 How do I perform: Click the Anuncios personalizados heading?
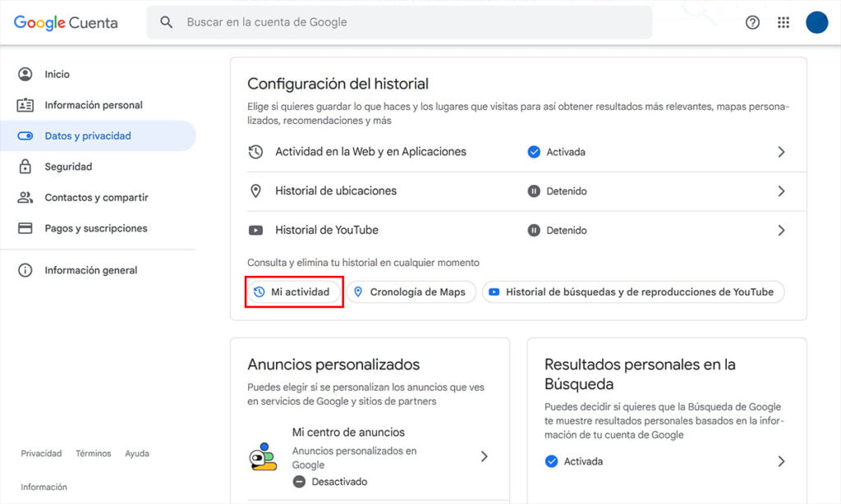pos(333,364)
